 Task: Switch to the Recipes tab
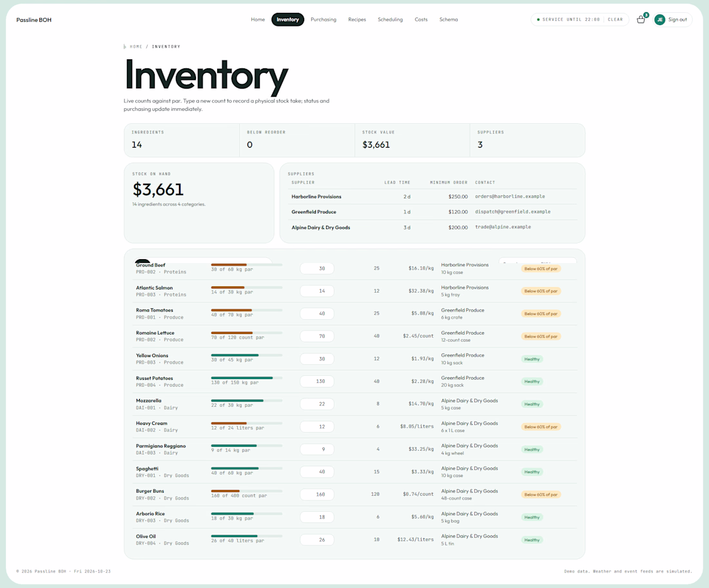[357, 19]
